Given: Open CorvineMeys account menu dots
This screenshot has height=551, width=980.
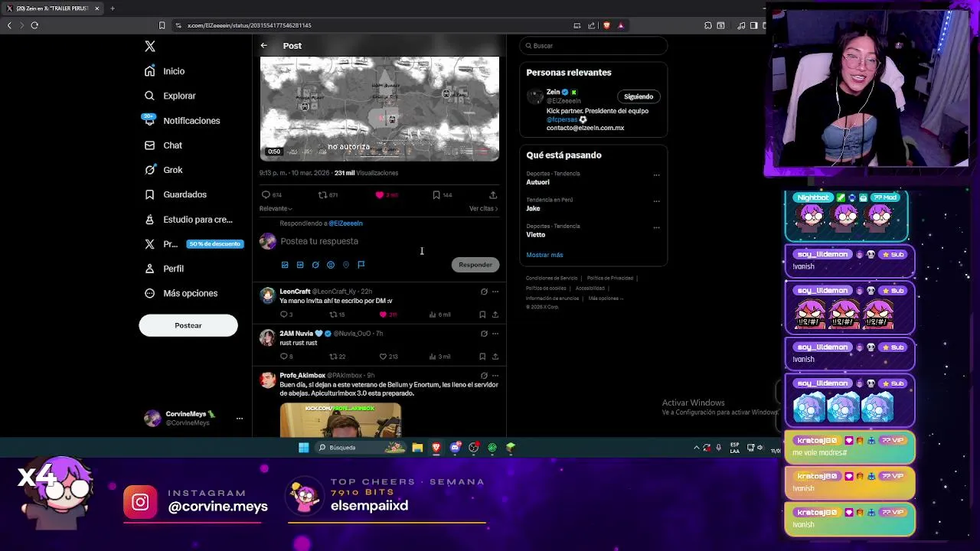Looking at the screenshot, I should pyautogui.click(x=240, y=418).
